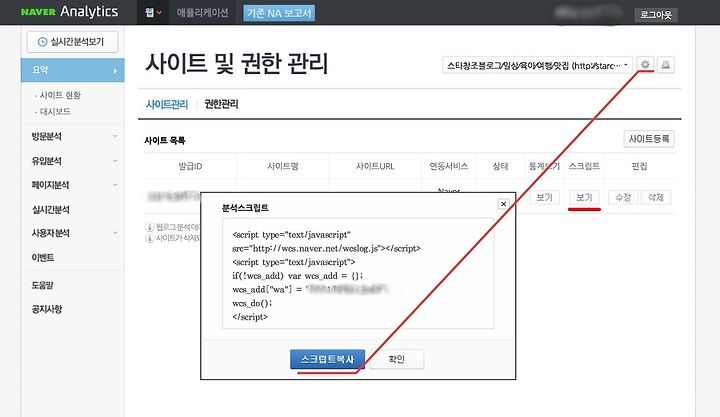Click the 확인 button in dialog
Screen dimensions: 720x417
[x=396, y=359]
